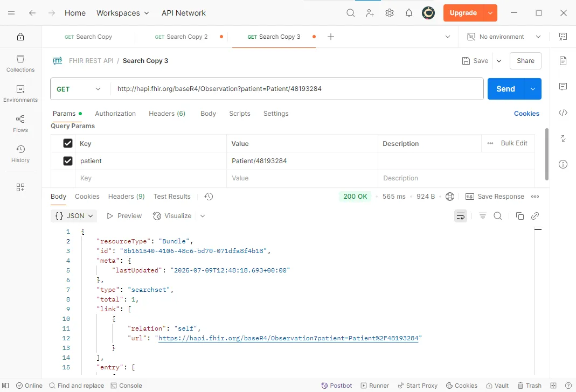
Task: Open the configure sidebar apps icon
Action: pos(20,187)
